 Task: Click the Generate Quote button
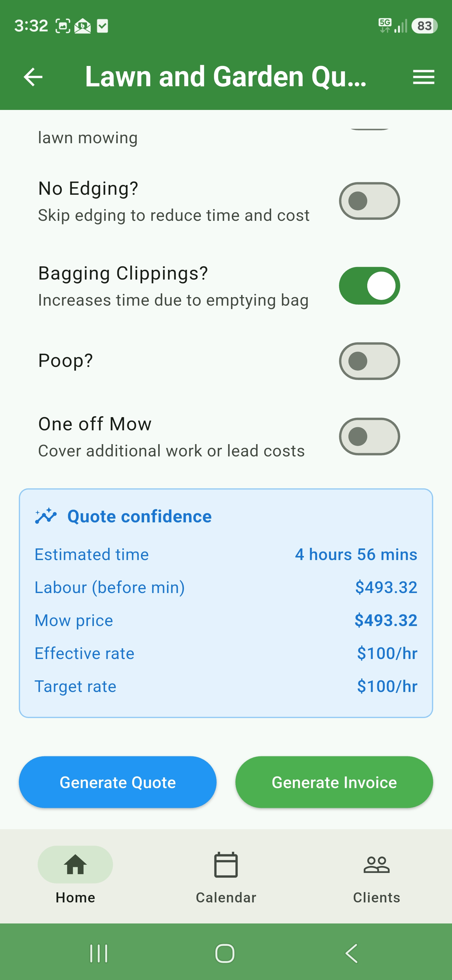[117, 782]
